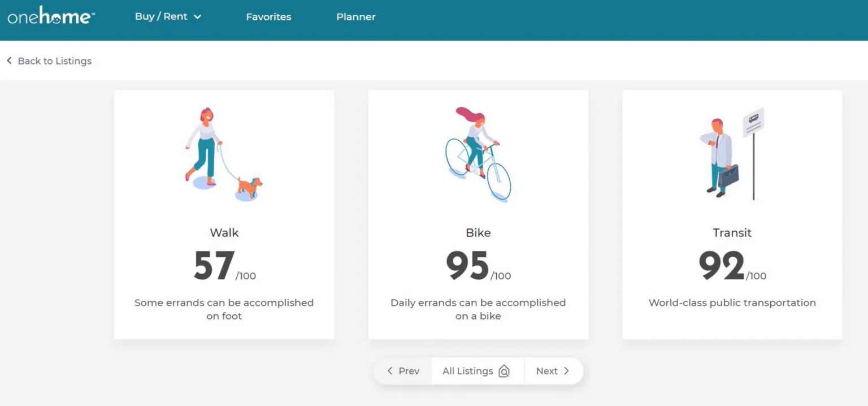Select the Bike score 95 value
The width and height of the screenshot is (868, 406).
click(x=467, y=265)
